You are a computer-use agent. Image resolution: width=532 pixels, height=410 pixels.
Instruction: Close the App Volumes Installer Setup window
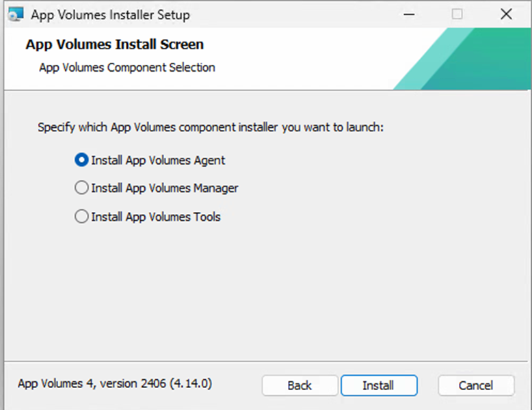(506, 14)
